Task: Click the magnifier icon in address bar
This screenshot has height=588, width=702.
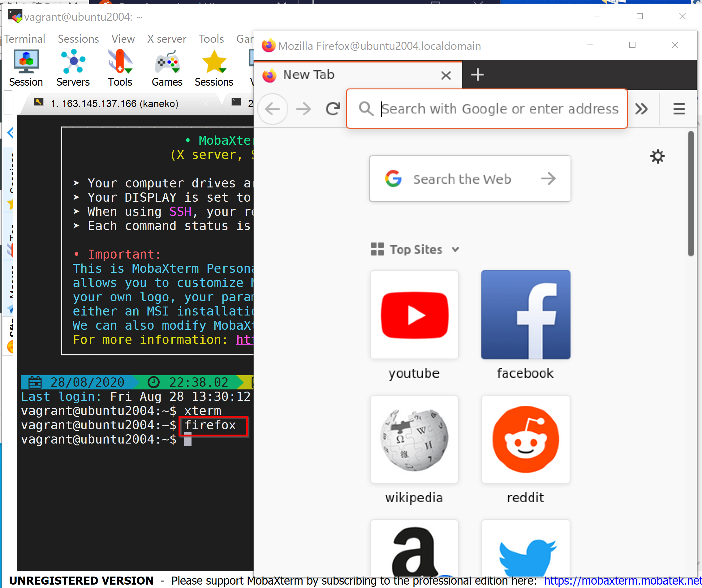Action: (x=366, y=109)
